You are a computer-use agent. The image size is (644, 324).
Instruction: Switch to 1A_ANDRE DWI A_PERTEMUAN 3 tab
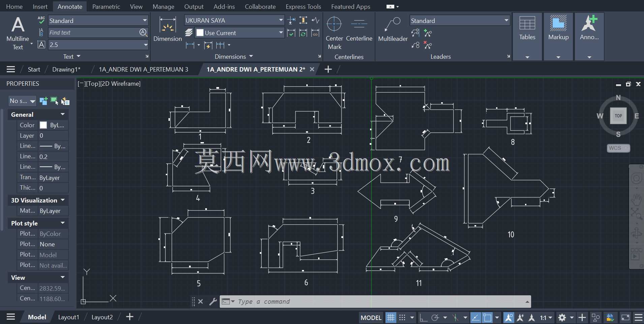[144, 69]
